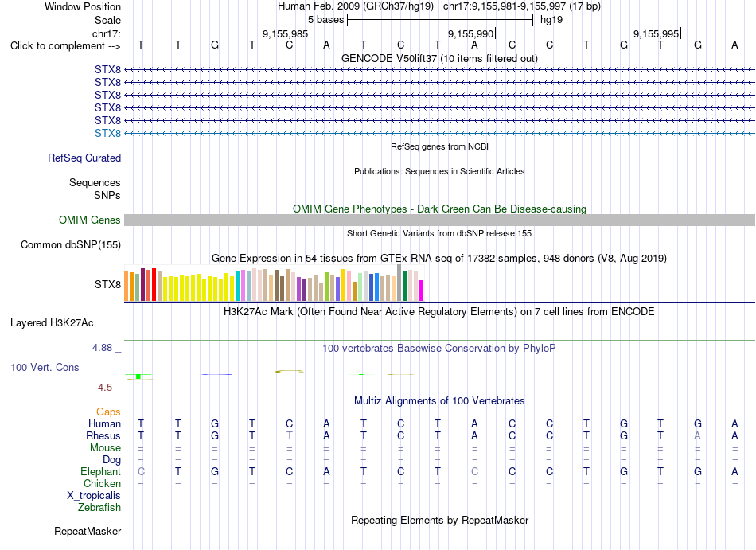Select the Zebrafish alignment row label
This screenshot has height=550, width=756.
pos(99,508)
